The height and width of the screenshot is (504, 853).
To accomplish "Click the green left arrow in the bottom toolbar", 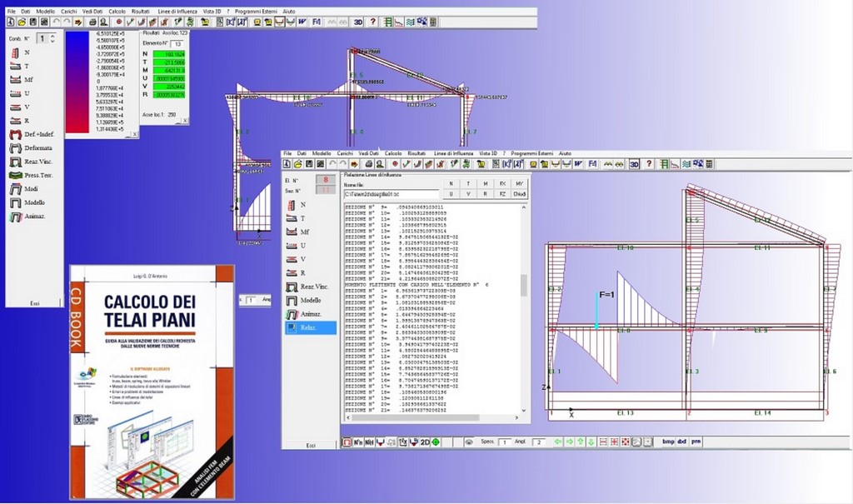I will click(x=558, y=442).
